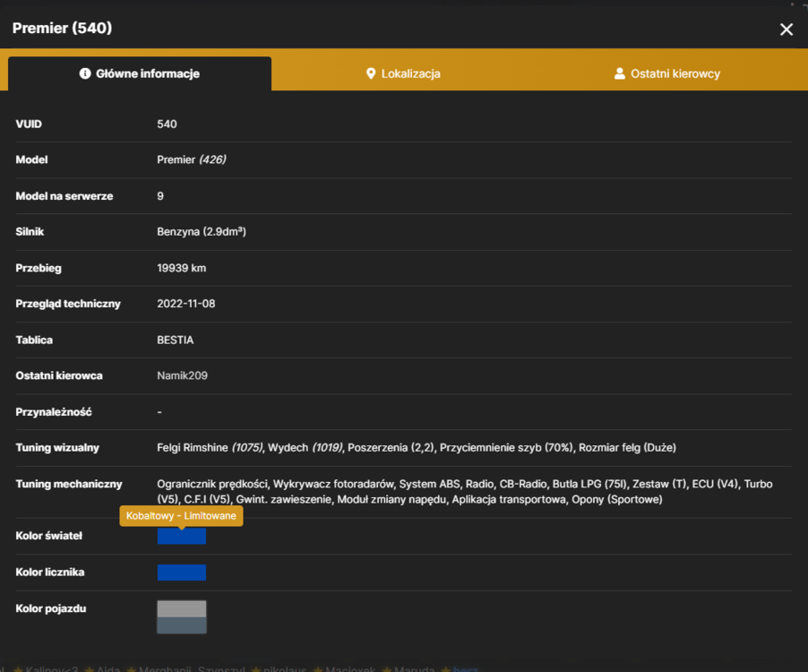
Task: Click the Tablica row label
Action: click(x=34, y=340)
